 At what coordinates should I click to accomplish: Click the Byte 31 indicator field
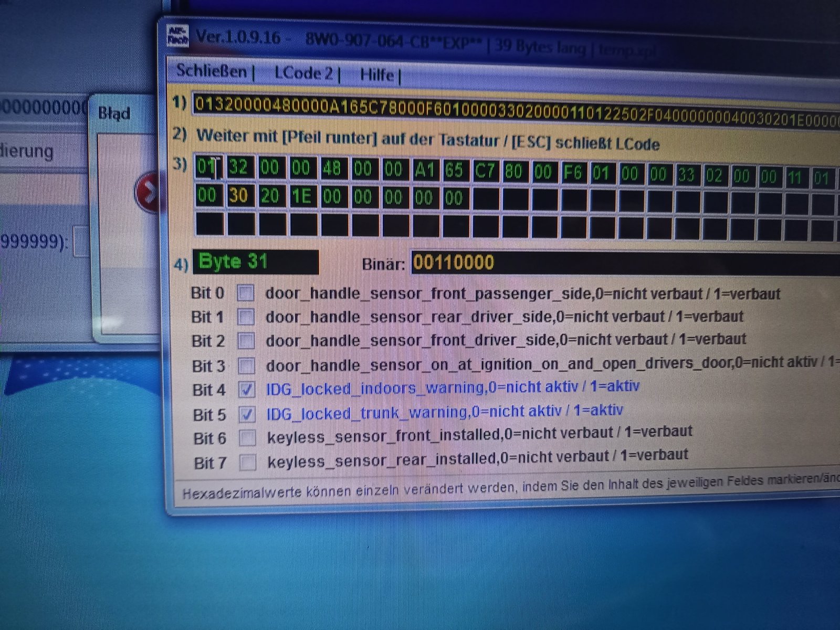[256, 261]
